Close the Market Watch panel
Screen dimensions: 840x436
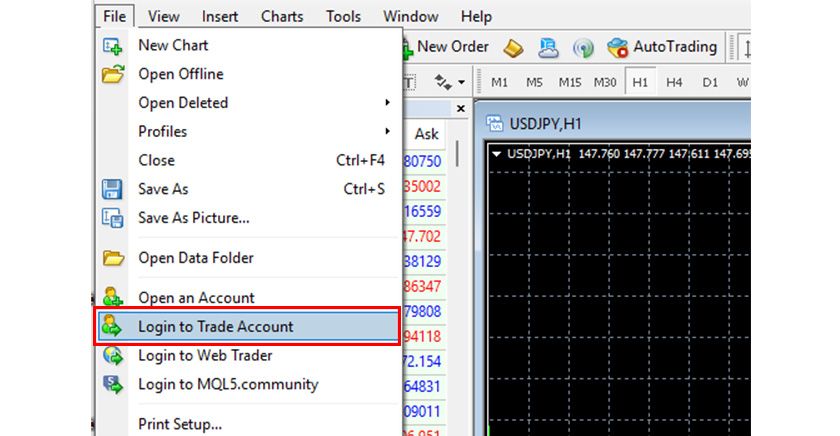461,108
